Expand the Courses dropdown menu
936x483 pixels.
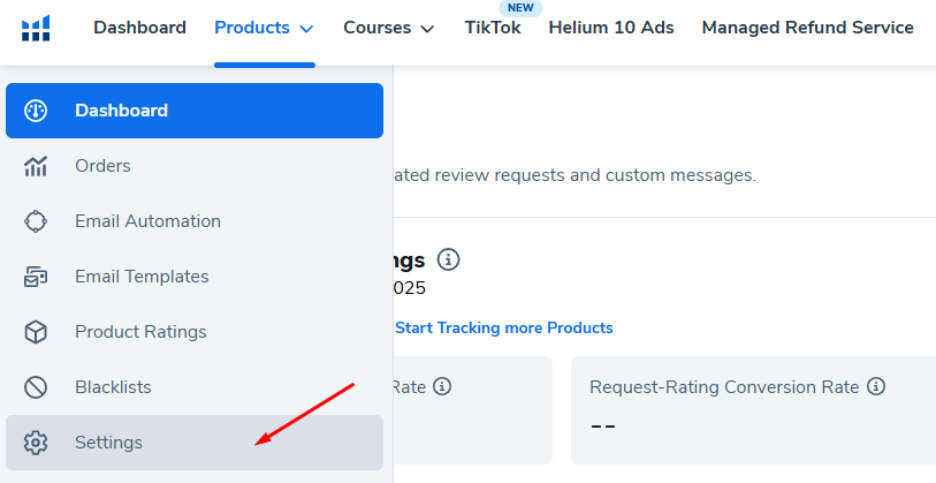[388, 28]
